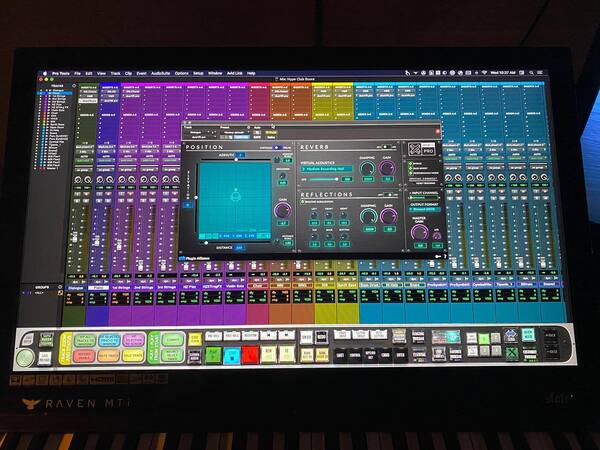Toggle the Position cartesian/polar switch
Image resolution: width=600 pixels, height=450 pixels.
(x=277, y=147)
